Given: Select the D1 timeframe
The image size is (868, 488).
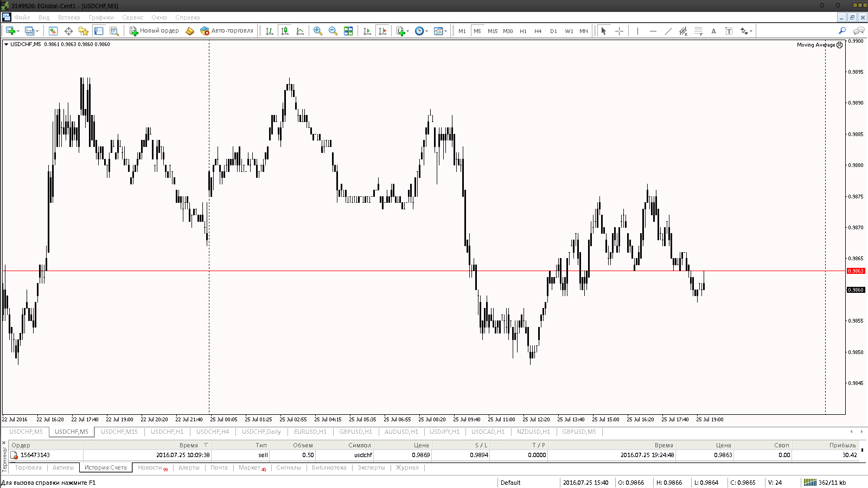Looking at the screenshot, I should point(553,31).
